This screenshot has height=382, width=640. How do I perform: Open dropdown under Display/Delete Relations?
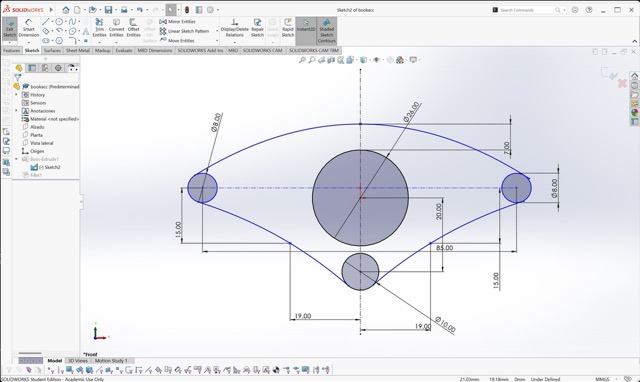(x=235, y=42)
